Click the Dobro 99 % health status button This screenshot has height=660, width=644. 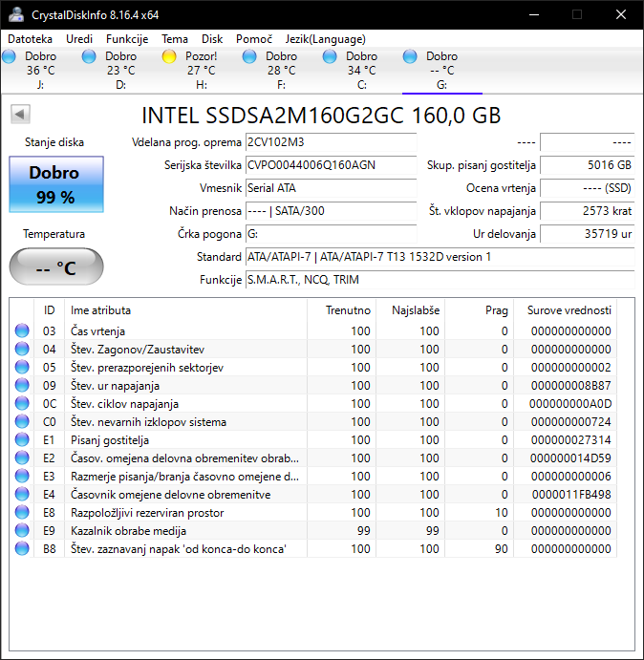(56, 184)
